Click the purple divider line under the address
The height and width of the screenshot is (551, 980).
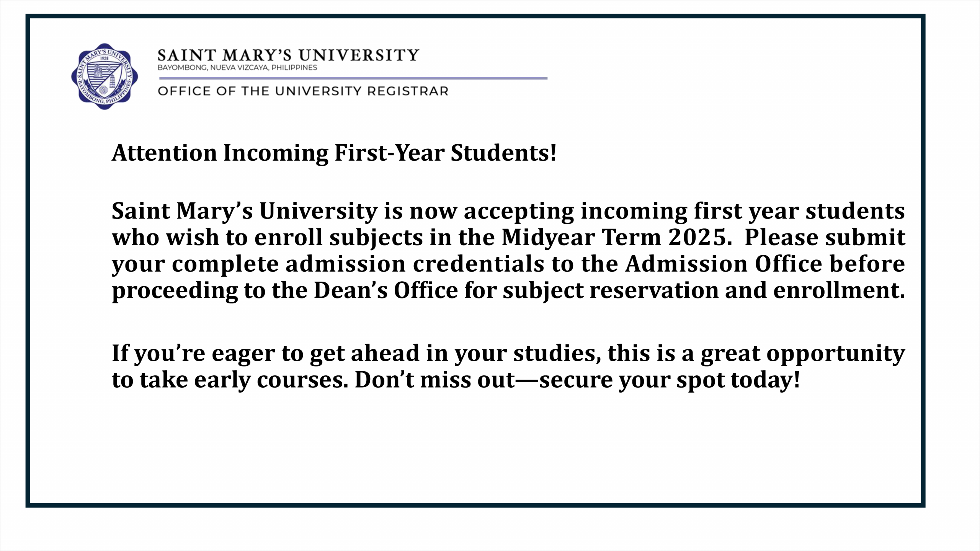click(353, 78)
